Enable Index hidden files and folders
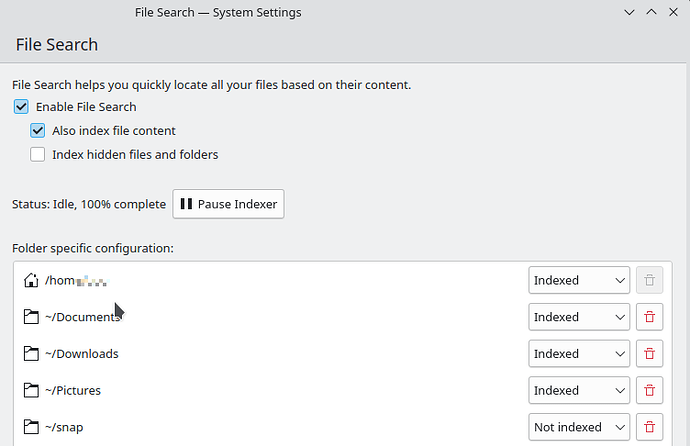This screenshot has height=446, width=690. (x=38, y=155)
